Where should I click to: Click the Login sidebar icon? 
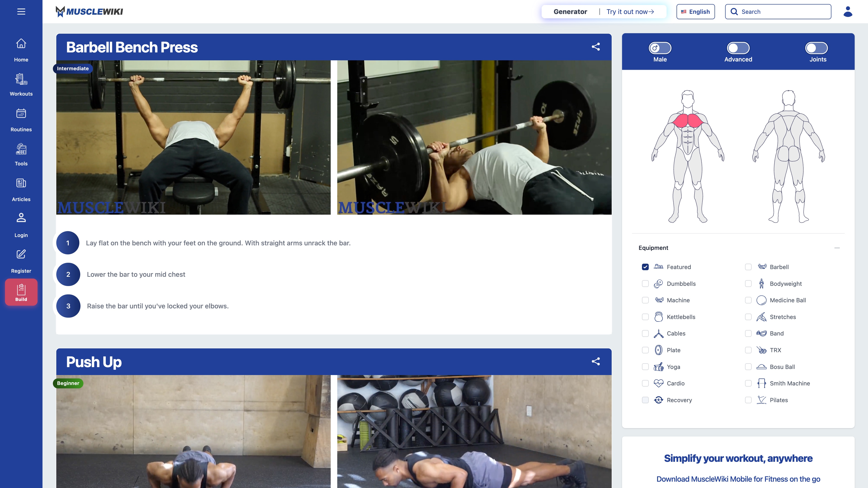tap(21, 218)
